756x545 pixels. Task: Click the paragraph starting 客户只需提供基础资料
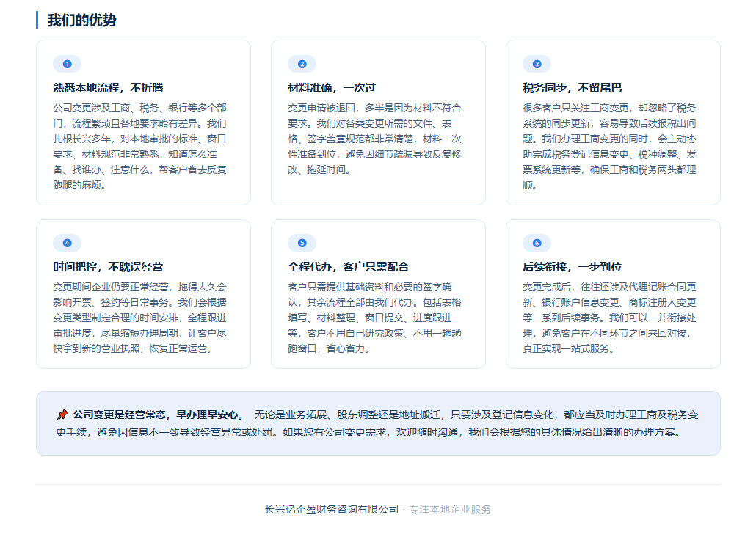coord(374,318)
